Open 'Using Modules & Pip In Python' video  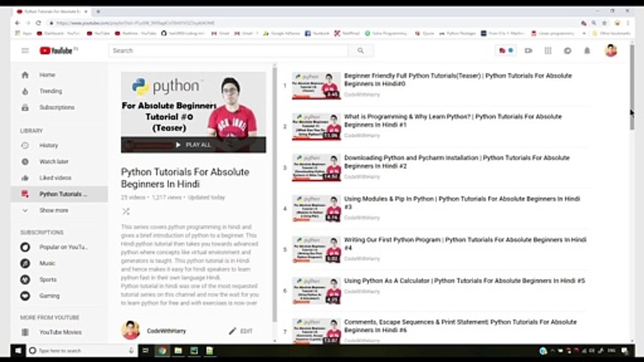coord(462,203)
